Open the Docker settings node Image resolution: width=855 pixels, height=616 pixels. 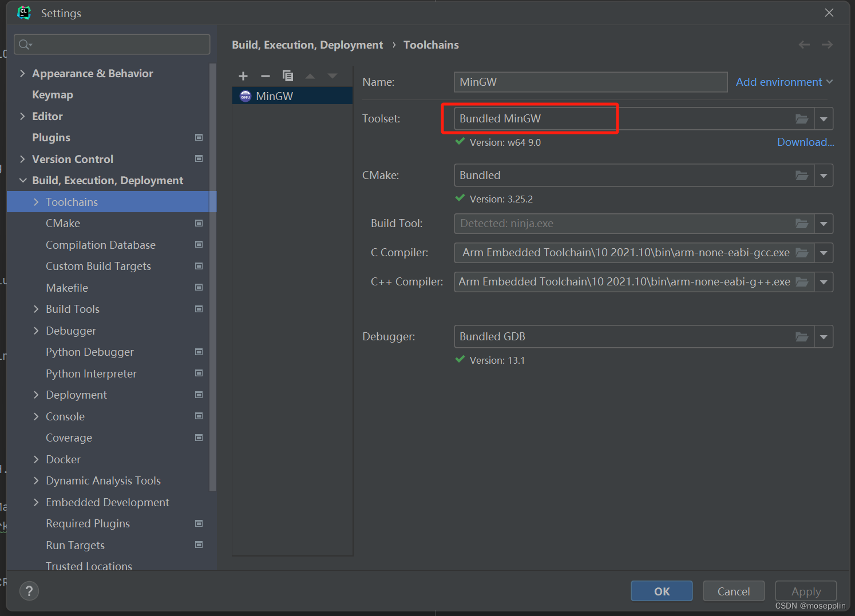(x=63, y=459)
